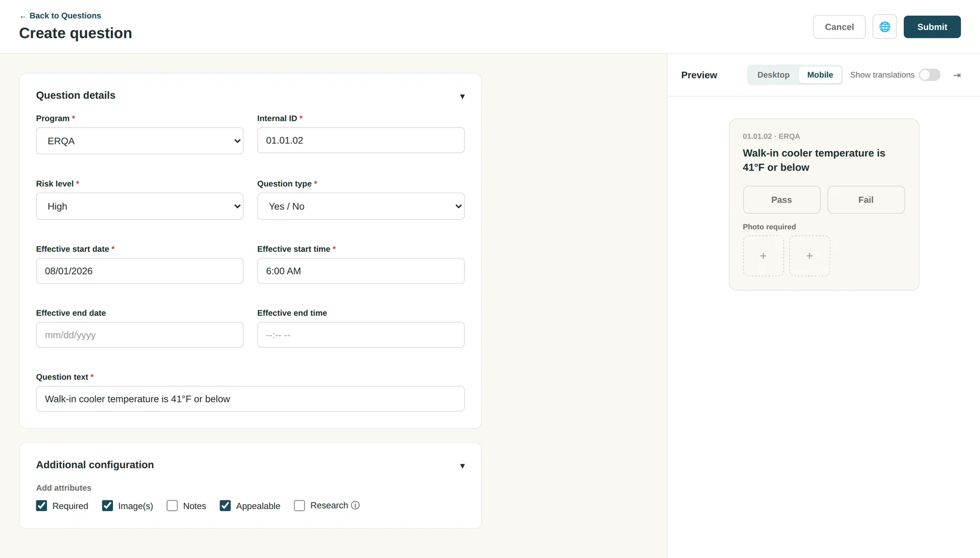Uncheck the Image(s) attribute

(x=107, y=506)
